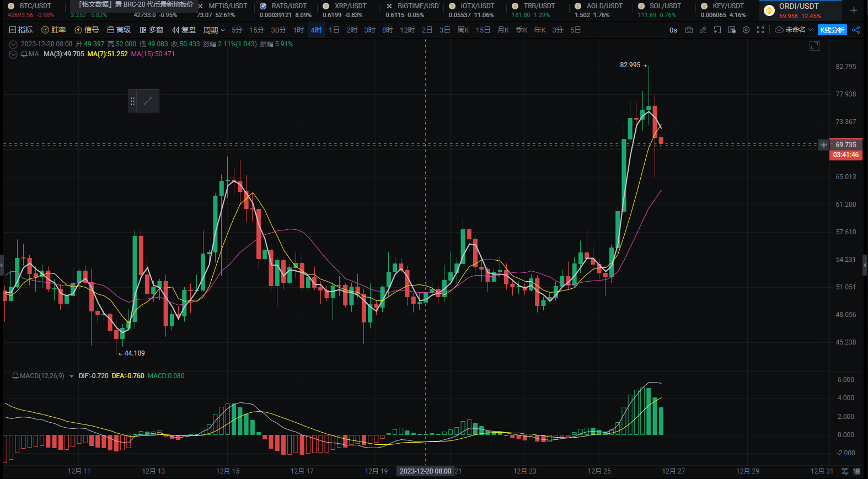Select the 5日 timeframe button
Image resolution: width=868 pixels, height=479 pixels.
(x=575, y=30)
